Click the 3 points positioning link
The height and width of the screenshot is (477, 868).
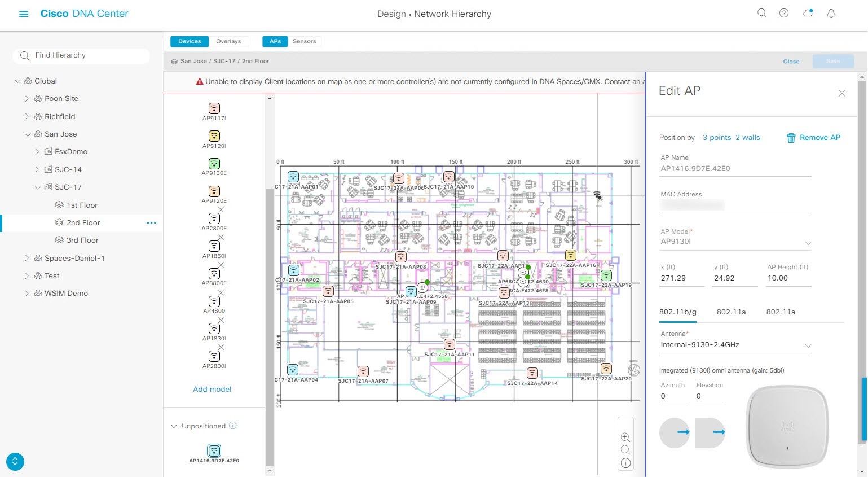[717, 138]
